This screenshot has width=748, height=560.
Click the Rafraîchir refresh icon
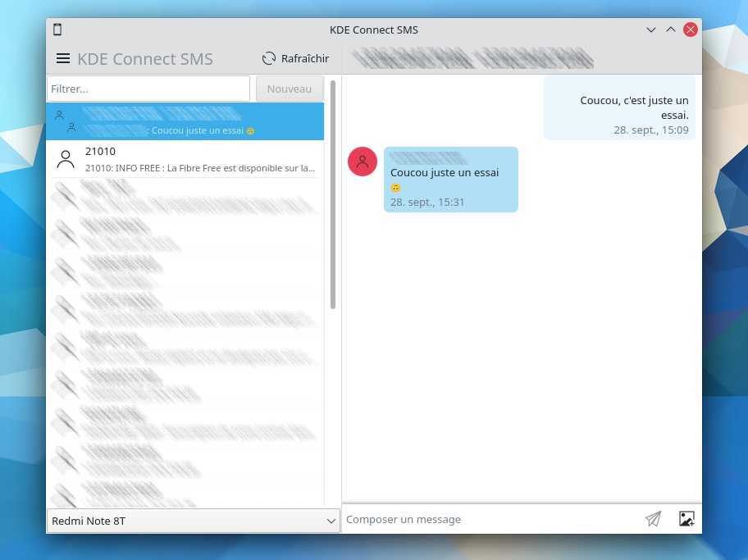269,58
